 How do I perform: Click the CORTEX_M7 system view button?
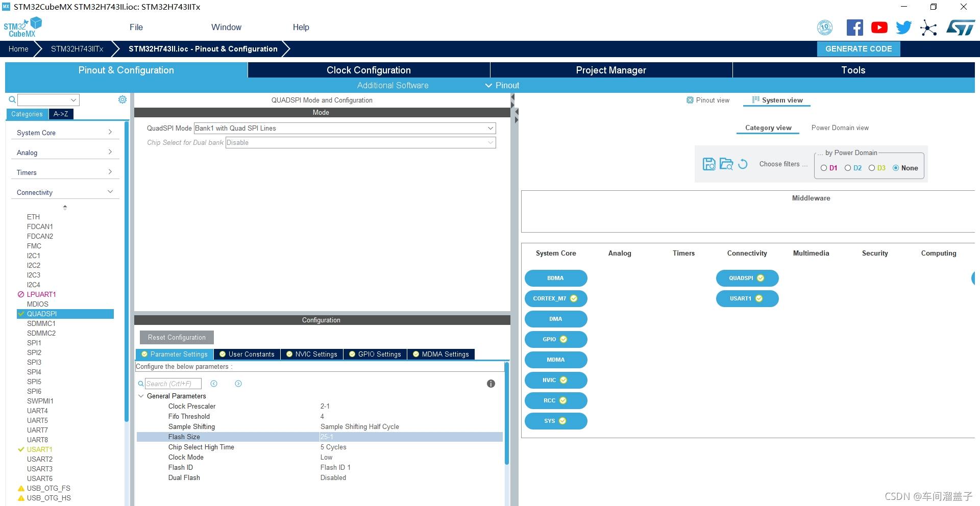click(x=555, y=298)
